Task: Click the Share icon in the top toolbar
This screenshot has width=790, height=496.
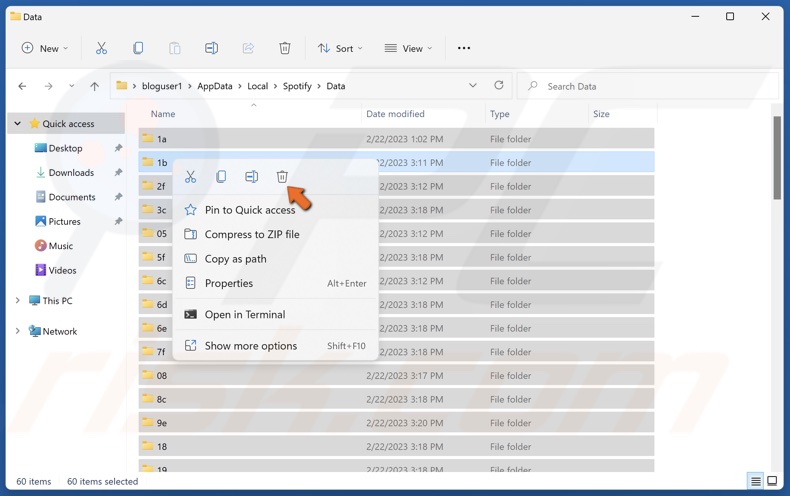Action: click(x=248, y=48)
